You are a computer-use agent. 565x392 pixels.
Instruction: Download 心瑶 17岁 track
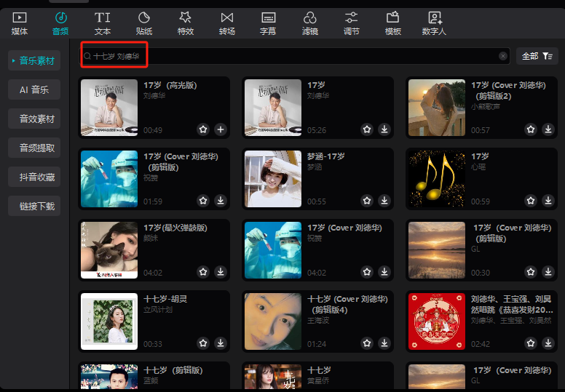click(548, 201)
